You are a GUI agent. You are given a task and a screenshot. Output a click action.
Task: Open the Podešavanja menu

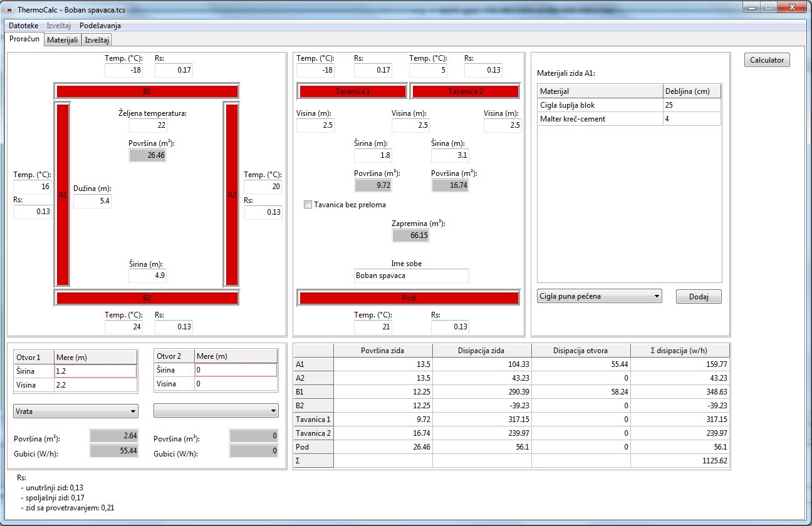100,26
